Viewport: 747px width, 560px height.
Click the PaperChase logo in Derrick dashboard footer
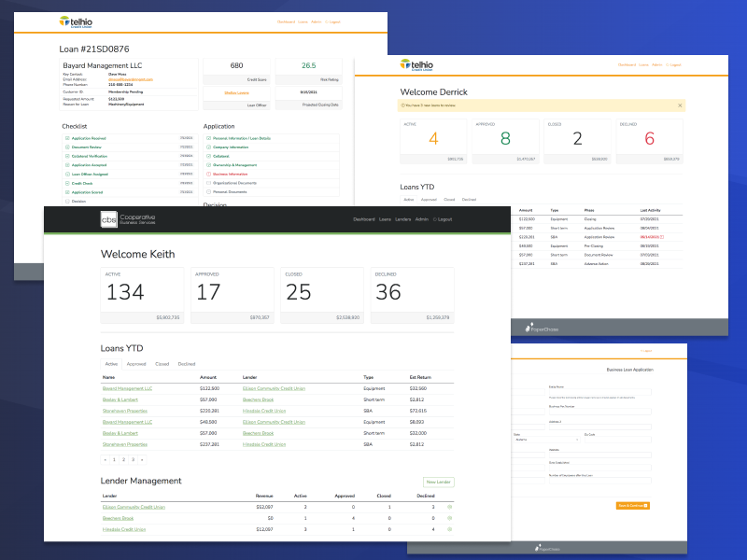click(542, 329)
